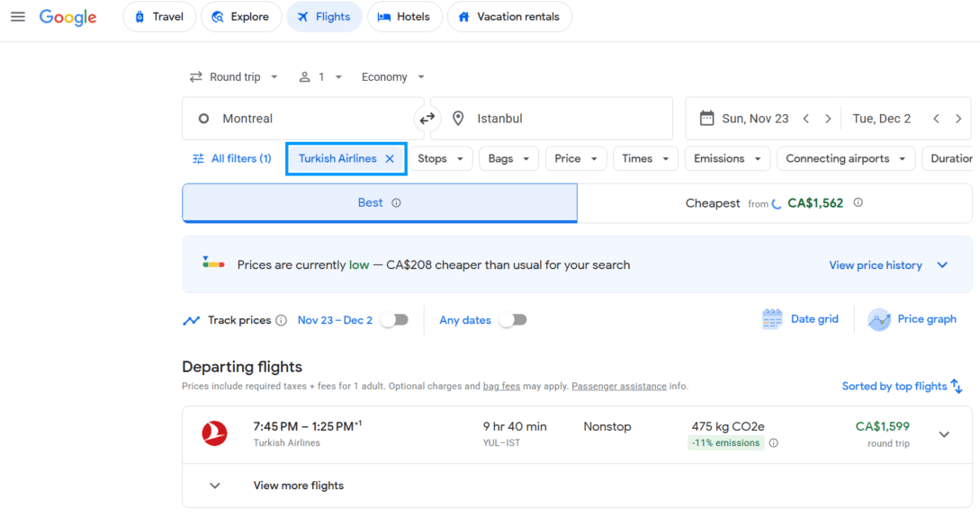Click the Tue, Dec 2 return date
The image size is (980, 517).
(x=882, y=119)
